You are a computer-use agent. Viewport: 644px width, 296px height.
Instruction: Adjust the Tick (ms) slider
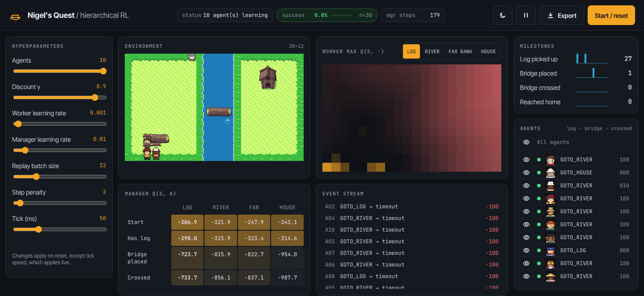click(x=60, y=229)
